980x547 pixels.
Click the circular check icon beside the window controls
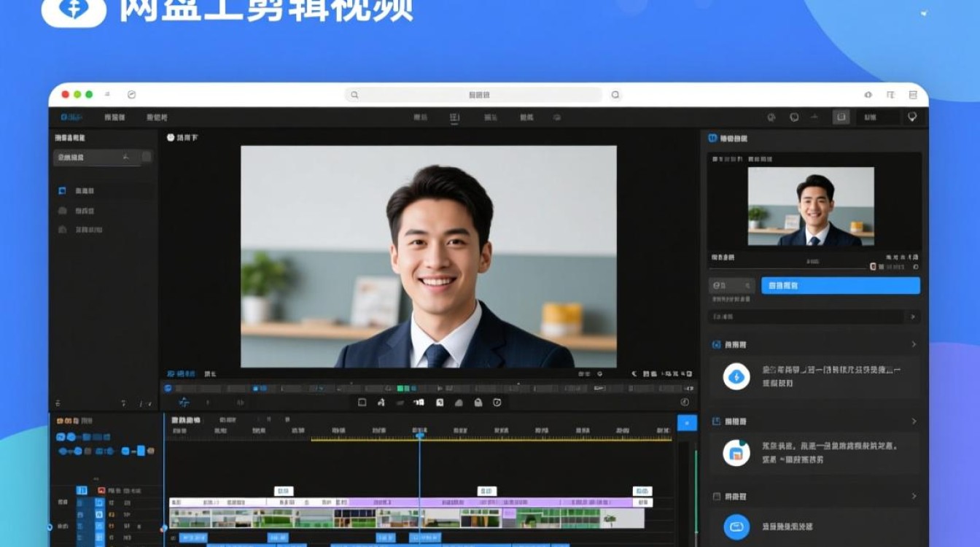click(x=131, y=95)
